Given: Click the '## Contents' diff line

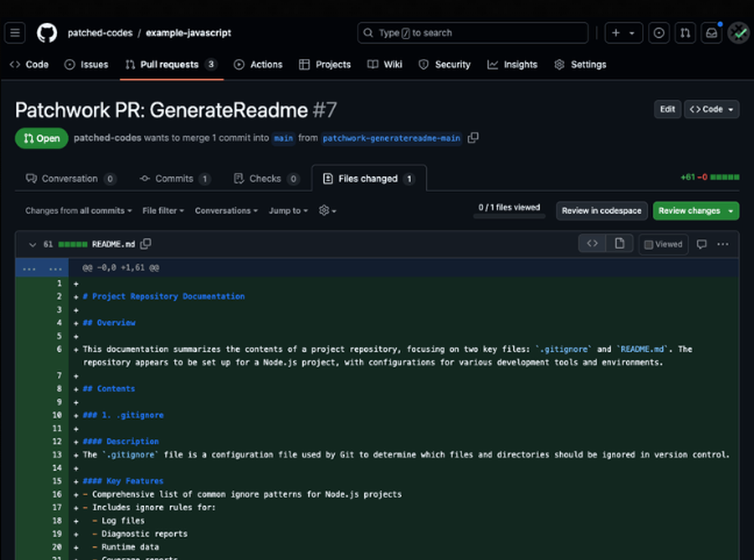Looking at the screenshot, I should click(109, 388).
